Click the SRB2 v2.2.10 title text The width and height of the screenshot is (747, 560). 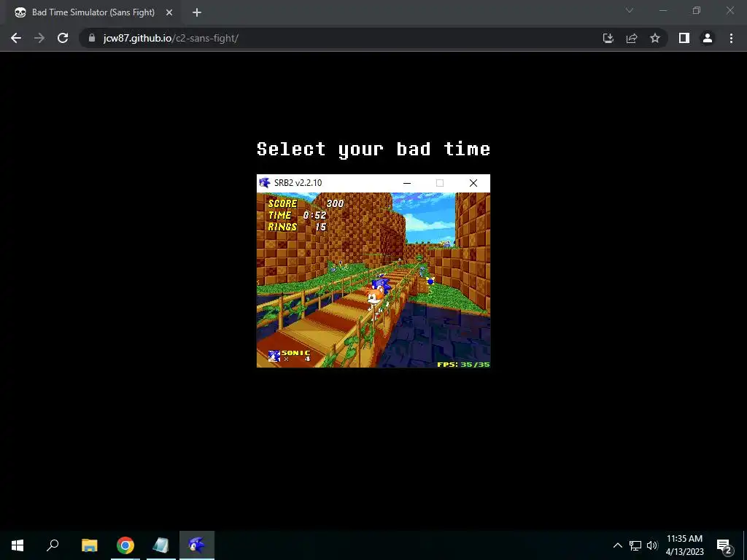pos(298,183)
